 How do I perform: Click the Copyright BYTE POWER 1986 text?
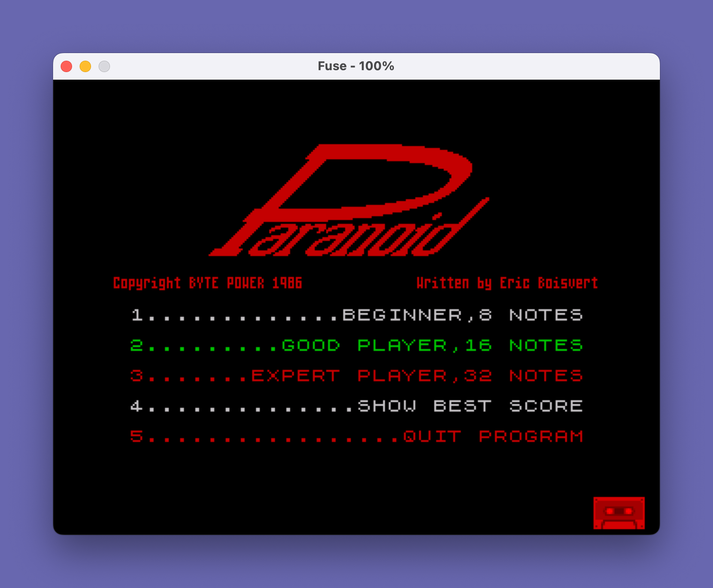coord(208,283)
